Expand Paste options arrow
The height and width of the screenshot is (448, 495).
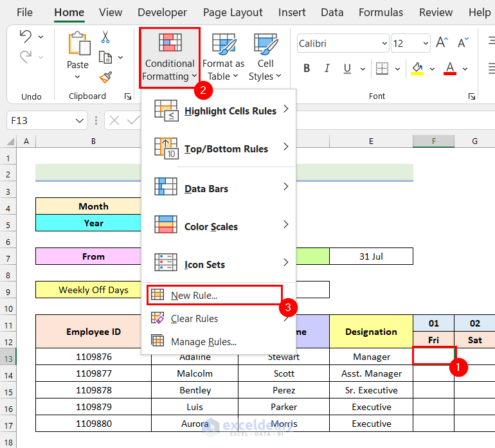(x=78, y=76)
